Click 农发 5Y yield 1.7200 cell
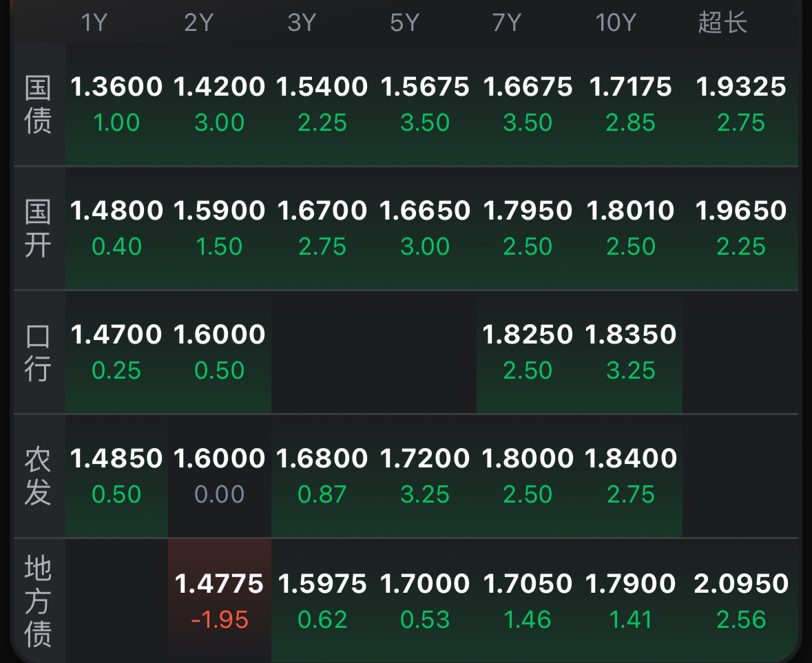Screen dimensions: 812x663 coord(425,476)
